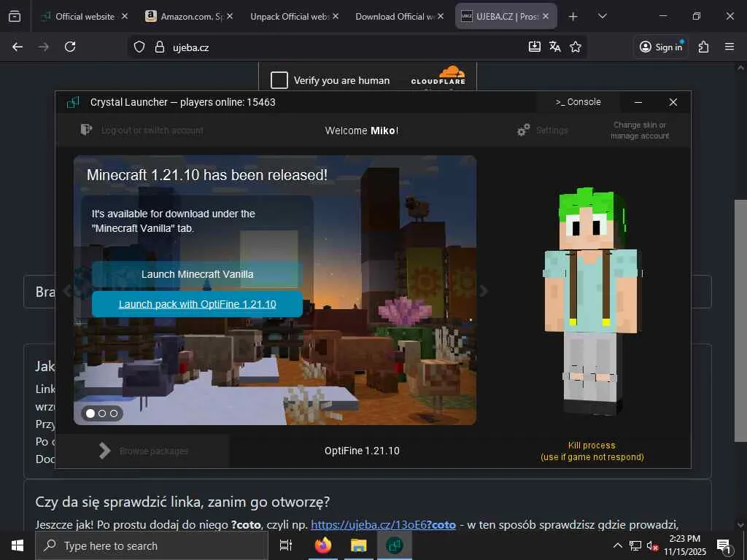Click the install page app icon
747x560 pixels.
tap(535, 47)
